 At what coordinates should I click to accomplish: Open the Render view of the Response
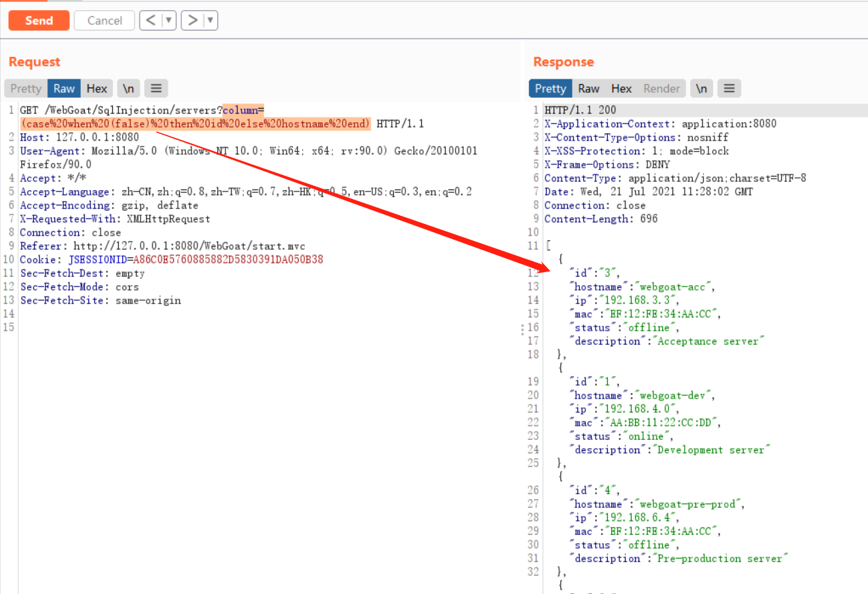point(661,88)
